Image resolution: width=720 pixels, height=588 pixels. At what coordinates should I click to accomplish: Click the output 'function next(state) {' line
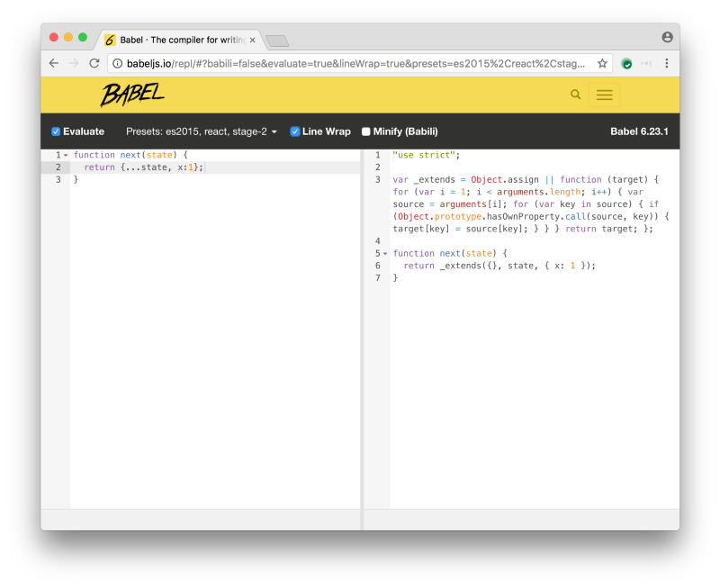click(450, 253)
